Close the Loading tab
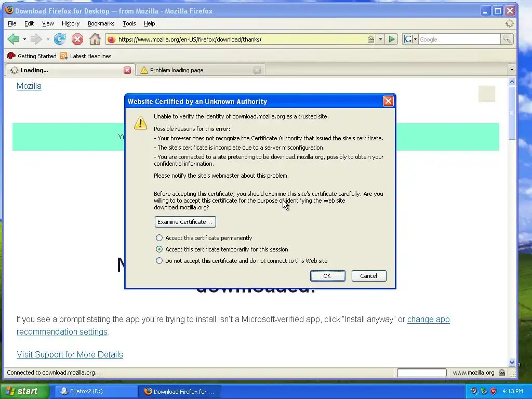This screenshot has height=399, width=532. click(x=127, y=70)
